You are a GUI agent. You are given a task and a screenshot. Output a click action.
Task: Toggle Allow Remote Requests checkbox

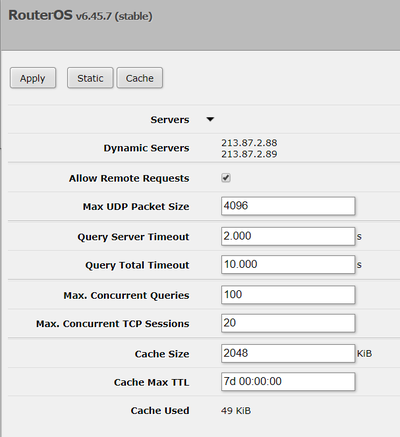pyautogui.click(x=226, y=178)
